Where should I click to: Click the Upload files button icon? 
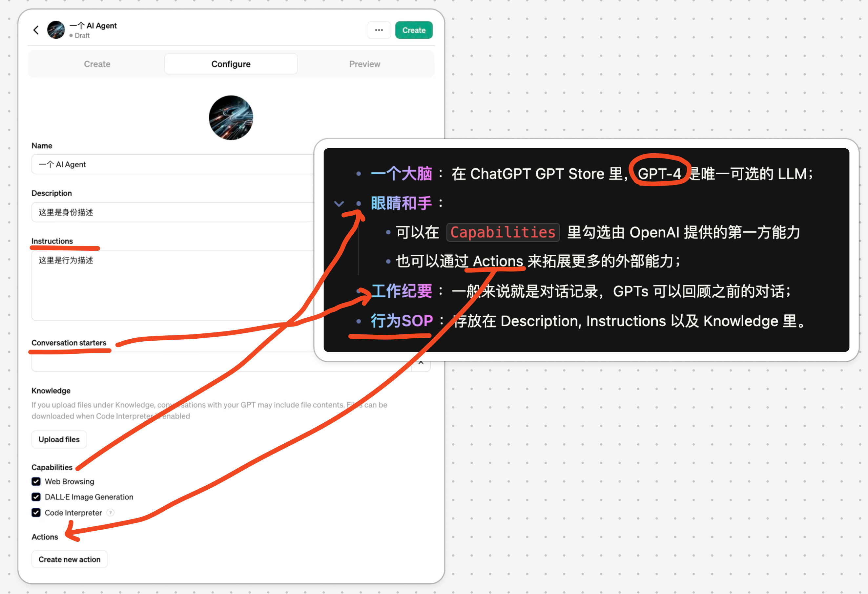point(59,439)
